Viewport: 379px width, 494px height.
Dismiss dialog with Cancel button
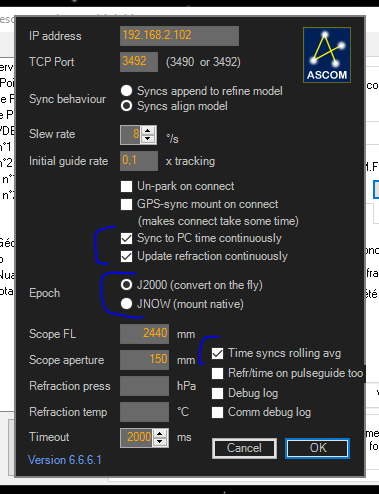click(244, 448)
